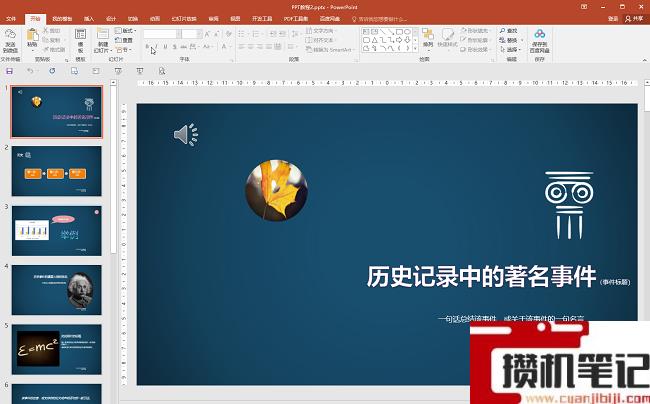Click the Format Painter brush icon
The width and height of the screenshot is (650, 404).
pos(46,49)
